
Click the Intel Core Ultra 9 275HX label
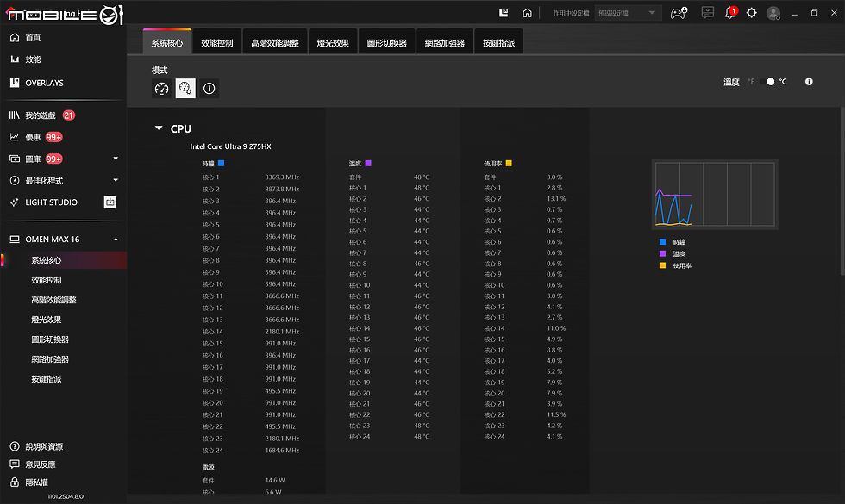click(231, 146)
